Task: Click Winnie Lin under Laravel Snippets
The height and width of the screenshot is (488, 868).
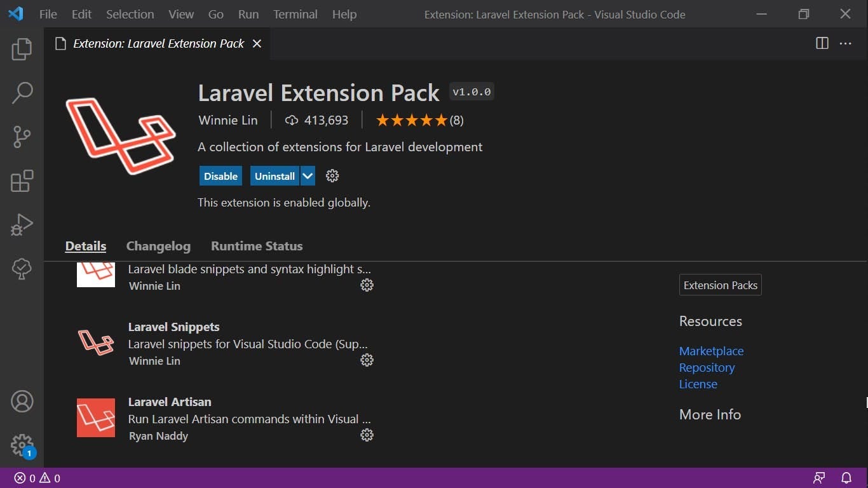Action: [x=154, y=361]
